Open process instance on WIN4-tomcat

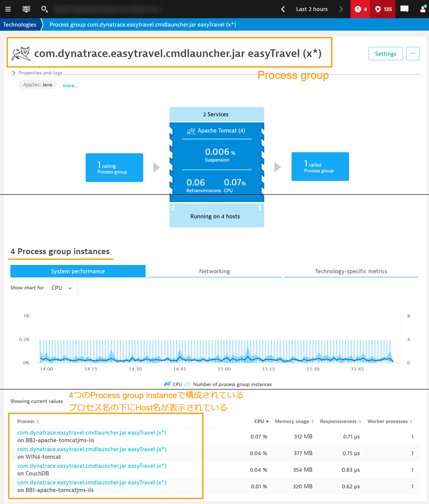click(x=92, y=449)
